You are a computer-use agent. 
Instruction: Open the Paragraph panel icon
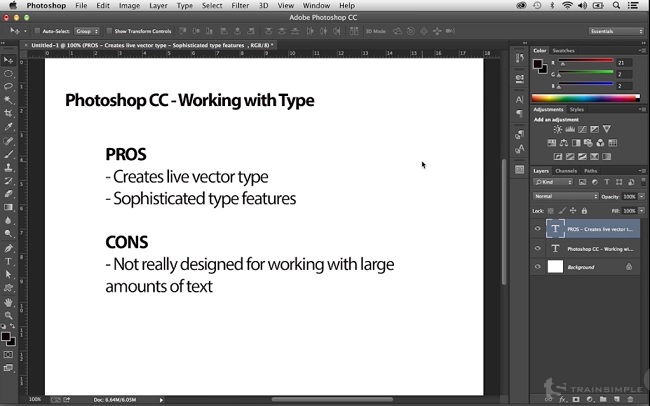click(x=519, y=113)
